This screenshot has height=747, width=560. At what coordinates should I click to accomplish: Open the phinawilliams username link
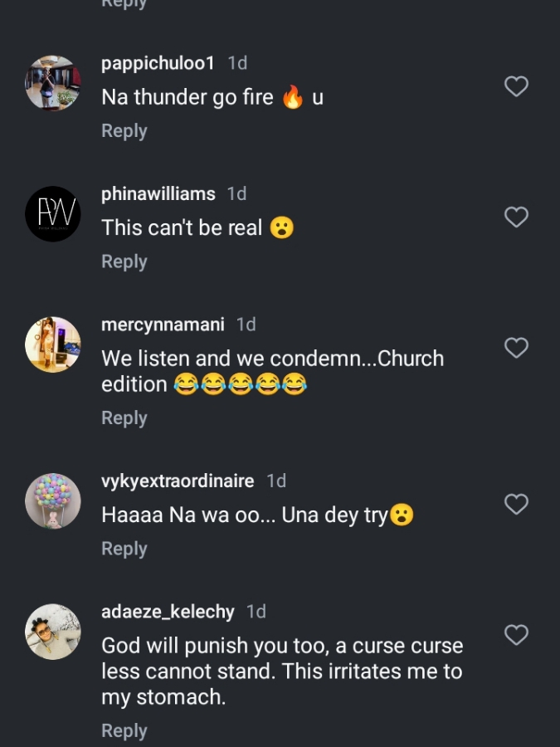point(158,194)
